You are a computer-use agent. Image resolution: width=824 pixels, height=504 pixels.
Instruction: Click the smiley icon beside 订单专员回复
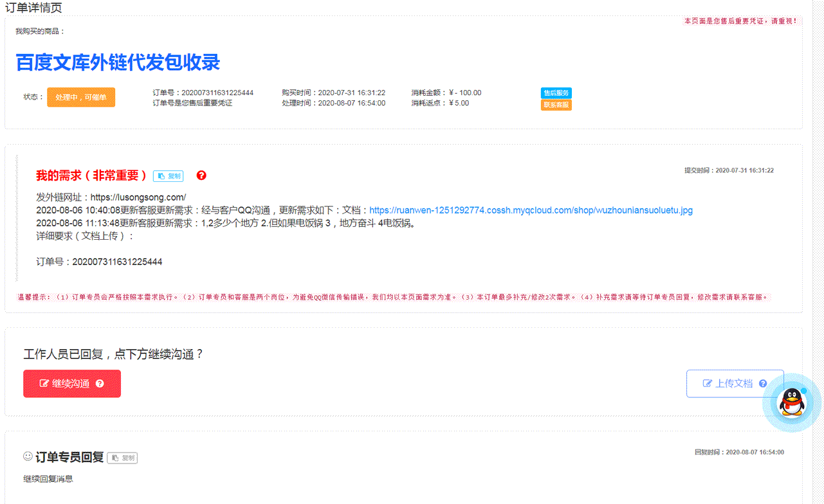coord(28,456)
